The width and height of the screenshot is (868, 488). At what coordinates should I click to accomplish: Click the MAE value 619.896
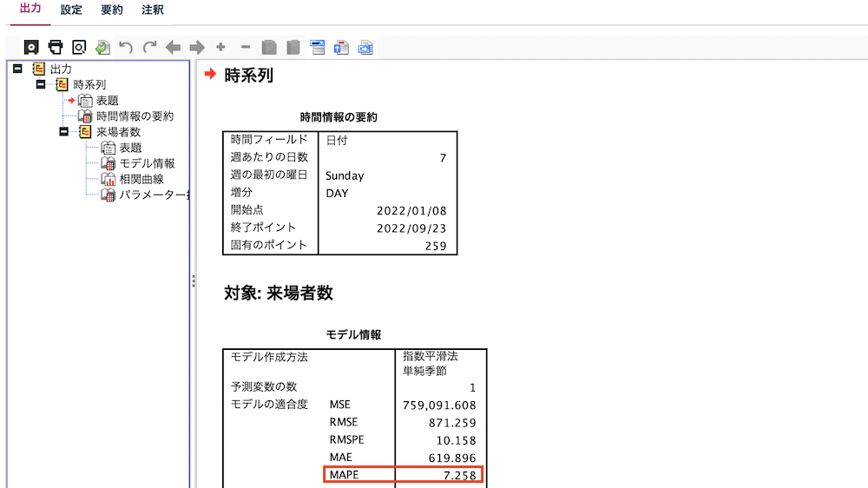coord(452,458)
